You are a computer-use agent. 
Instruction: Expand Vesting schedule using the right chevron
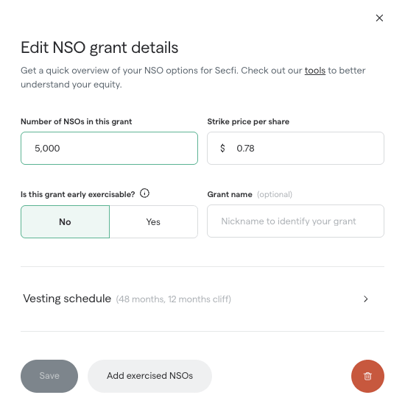click(366, 299)
